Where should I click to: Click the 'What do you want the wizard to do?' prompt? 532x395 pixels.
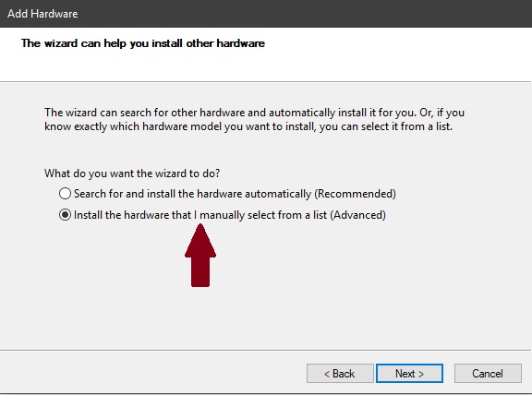click(132, 174)
